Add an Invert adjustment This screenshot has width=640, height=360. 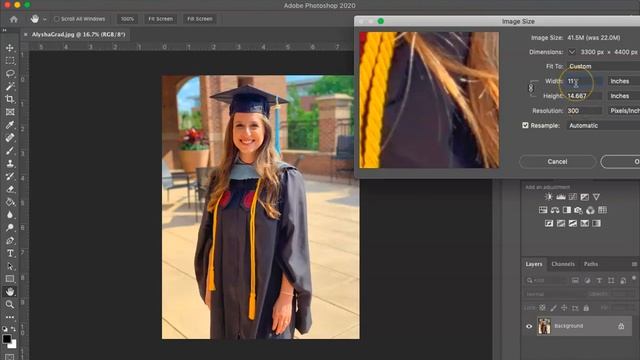tap(549, 223)
